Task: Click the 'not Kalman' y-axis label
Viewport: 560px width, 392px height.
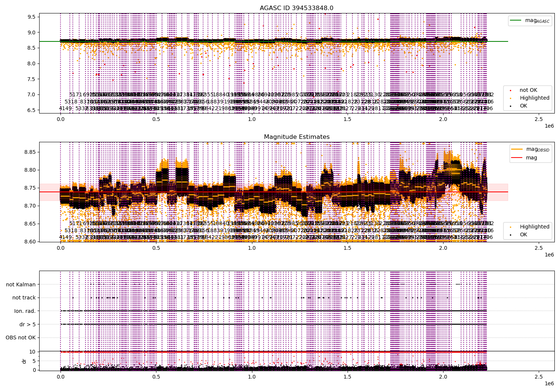Action: coord(21,284)
